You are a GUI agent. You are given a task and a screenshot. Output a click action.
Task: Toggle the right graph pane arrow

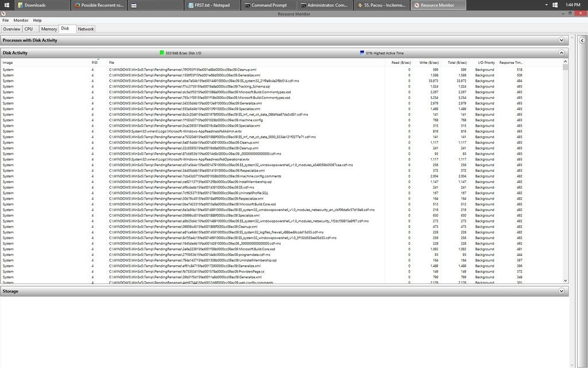[x=582, y=40]
